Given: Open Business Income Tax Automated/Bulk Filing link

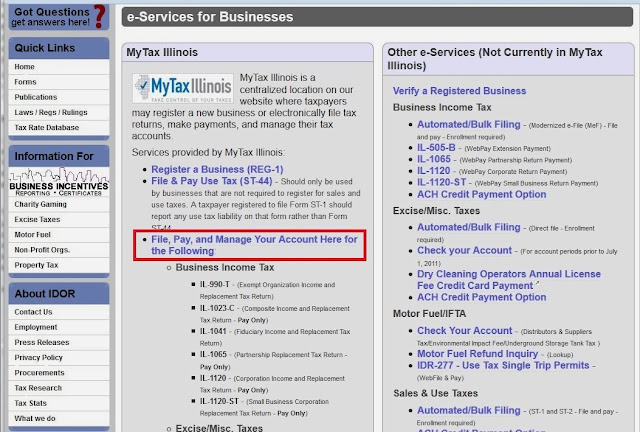Looking at the screenshot, I should tap(469, 125).
